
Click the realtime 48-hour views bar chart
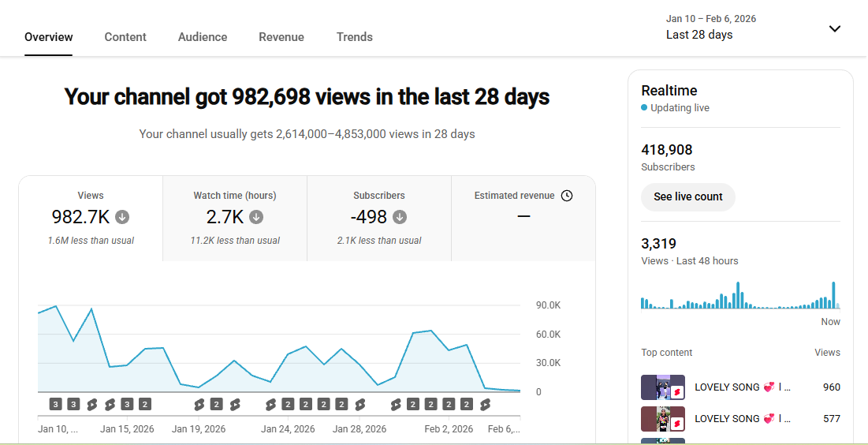[739, 296]
